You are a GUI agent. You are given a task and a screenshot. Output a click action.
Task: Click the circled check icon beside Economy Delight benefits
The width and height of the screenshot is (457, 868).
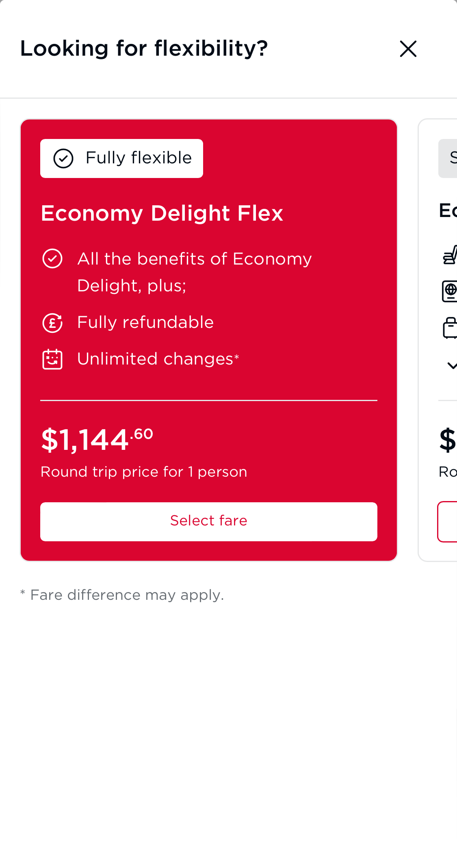coord(52,259)
